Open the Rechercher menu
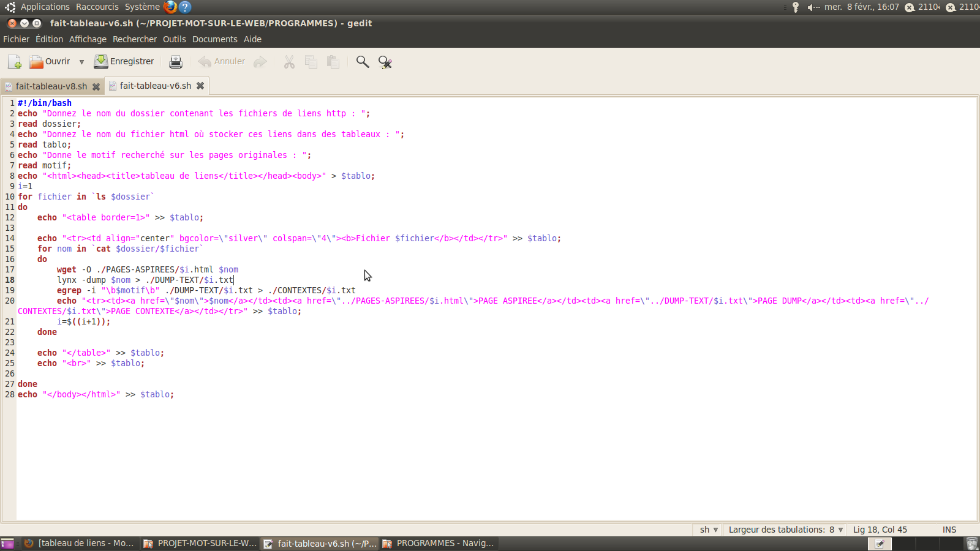 coord(134,39)
